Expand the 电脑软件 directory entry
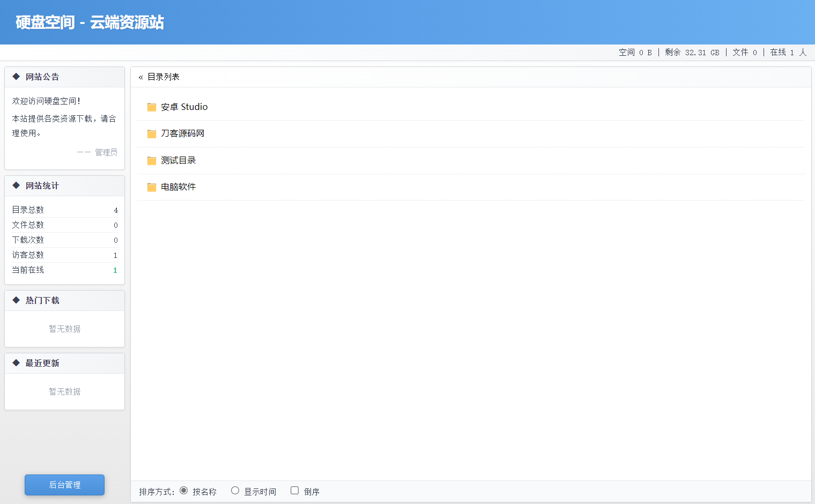This screenshot has height=504, width=815. [177, 187]
